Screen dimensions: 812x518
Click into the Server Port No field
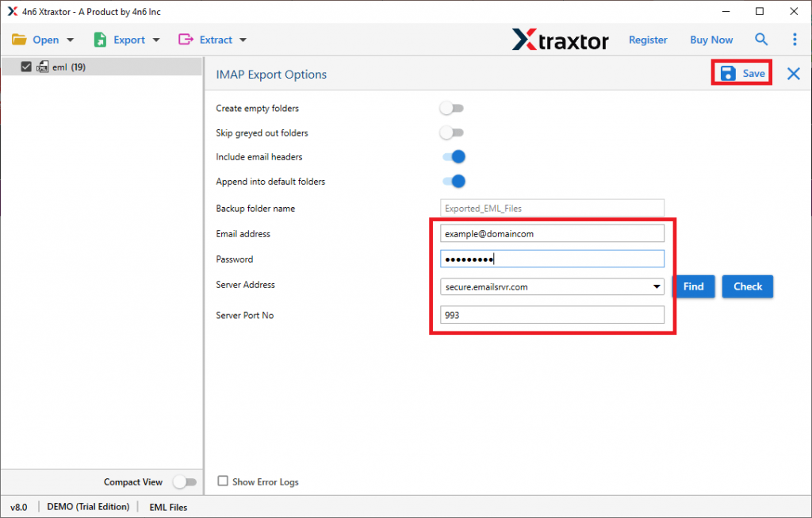(552, 315)
